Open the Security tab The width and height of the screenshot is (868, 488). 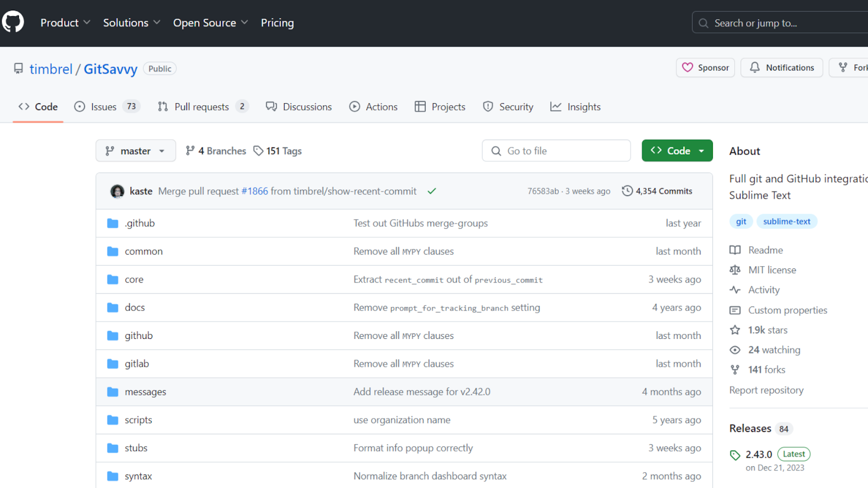point(508,107)
